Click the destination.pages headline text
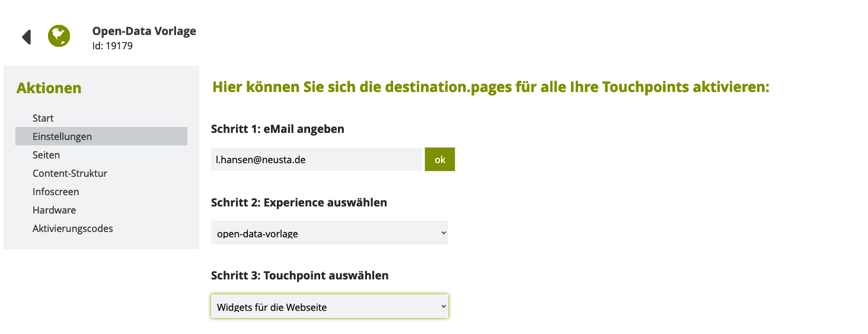The image size is (868, 334). click(x=491, y=87)
